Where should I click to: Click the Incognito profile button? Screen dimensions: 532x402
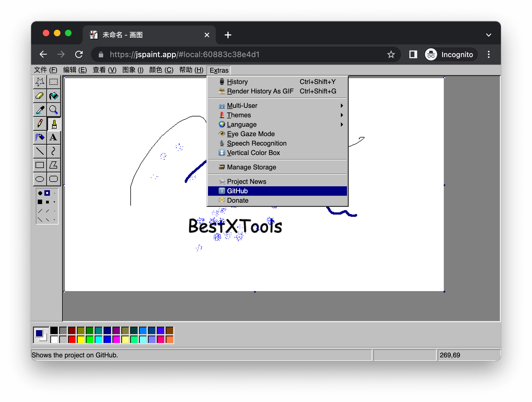(x=451, y=54)
